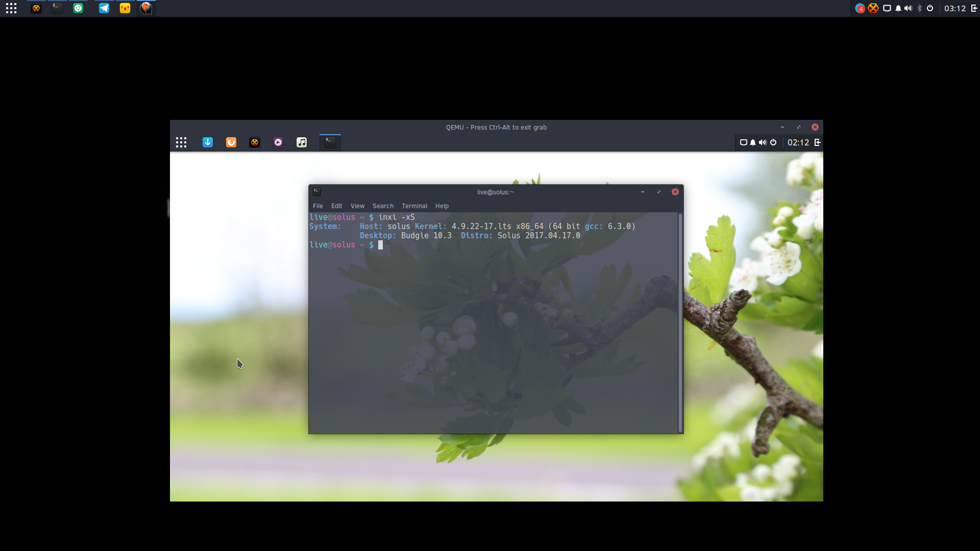
Task: Open the Terminal menu in menubar
Action: 414,206
